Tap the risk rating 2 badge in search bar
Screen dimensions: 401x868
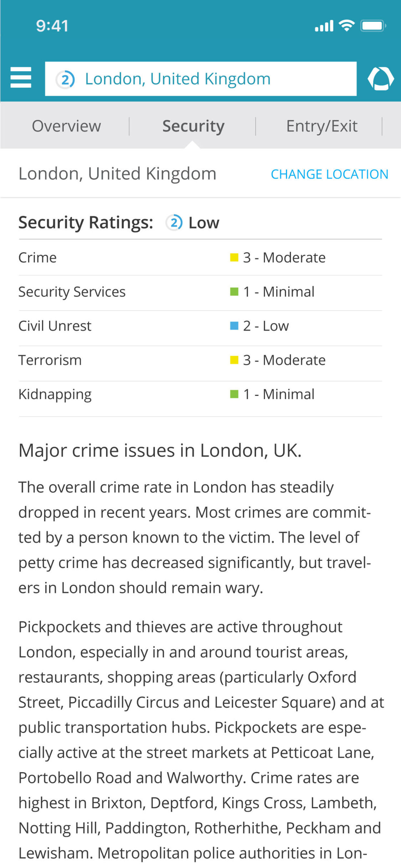tap(65, 79)
